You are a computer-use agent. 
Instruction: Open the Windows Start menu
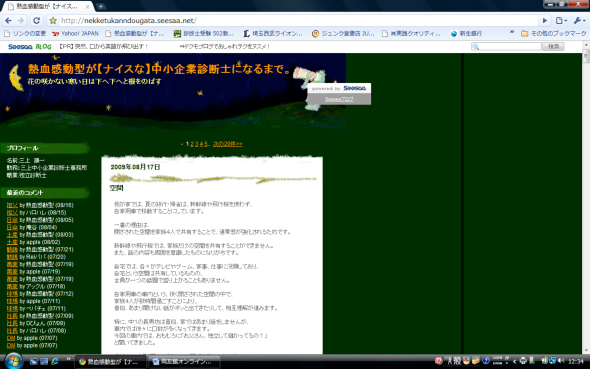[14, 361]
